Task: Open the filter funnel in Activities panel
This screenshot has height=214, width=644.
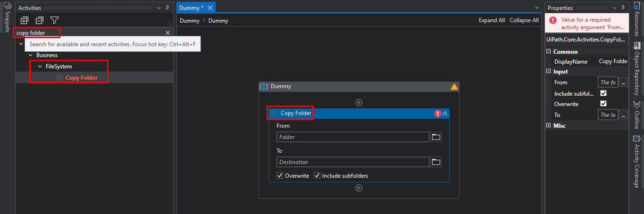Action: 55,20
